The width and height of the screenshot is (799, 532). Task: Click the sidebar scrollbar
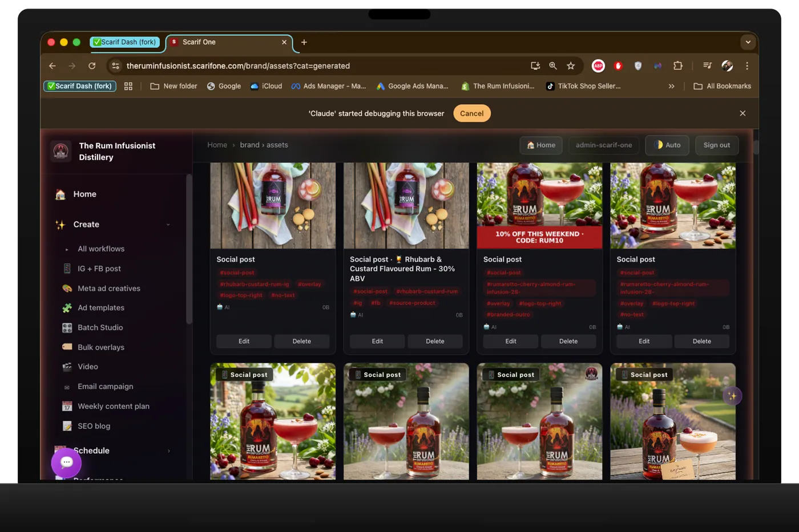(x=189, y=249)
